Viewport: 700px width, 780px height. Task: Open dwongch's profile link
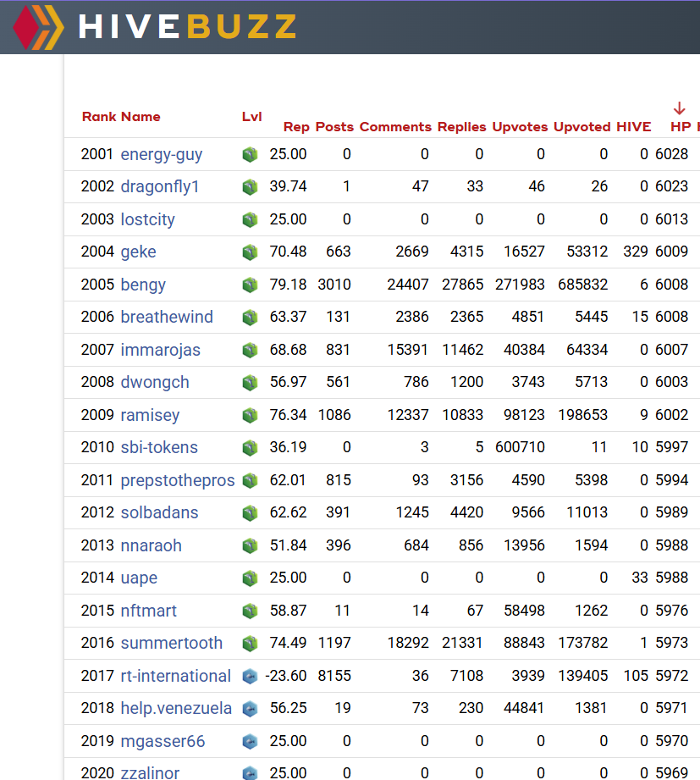click(155, 383)
